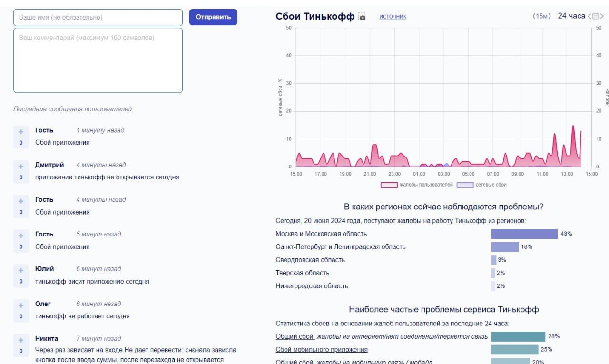Click plus on the 1-minute-ago Гость comment

point(21,132)
